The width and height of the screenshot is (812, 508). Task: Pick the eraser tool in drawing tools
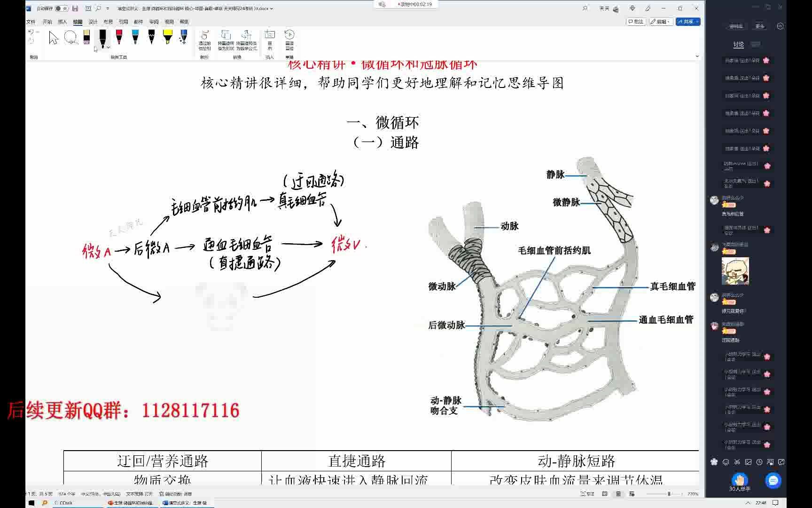(86, 38)
